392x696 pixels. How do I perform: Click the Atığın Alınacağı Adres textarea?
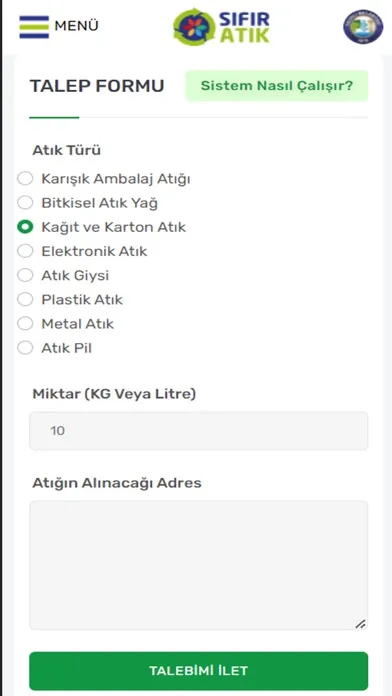(x=198, y=565)
